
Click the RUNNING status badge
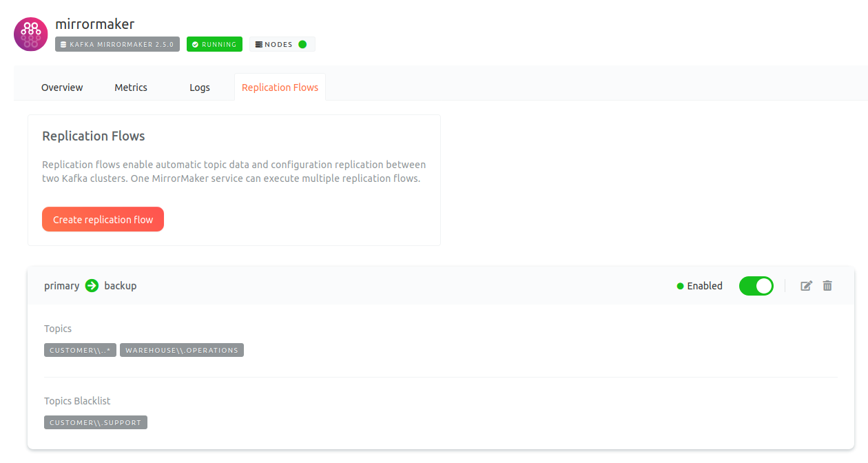[214, 43]
